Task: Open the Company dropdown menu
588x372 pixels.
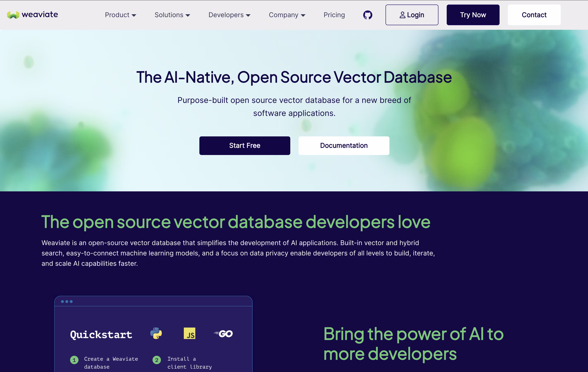Action: click(287, 15)
